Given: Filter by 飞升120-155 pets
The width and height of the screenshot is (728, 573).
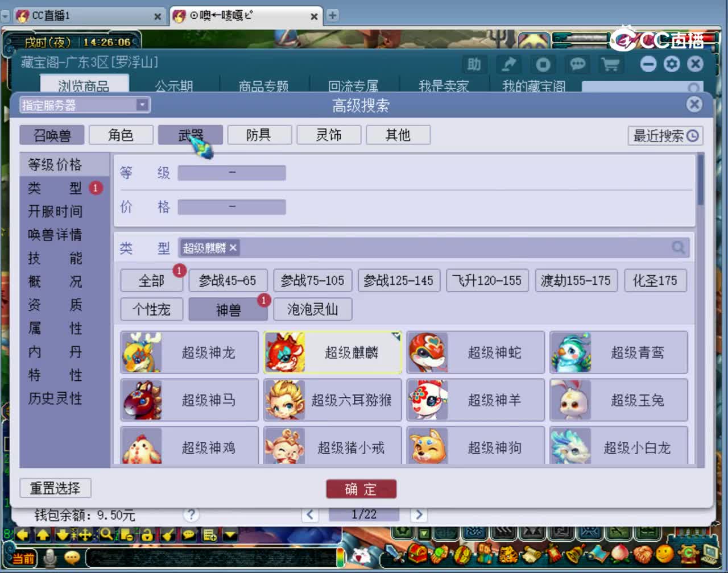Looking at the screenshot, I should (x=487, y=280).
